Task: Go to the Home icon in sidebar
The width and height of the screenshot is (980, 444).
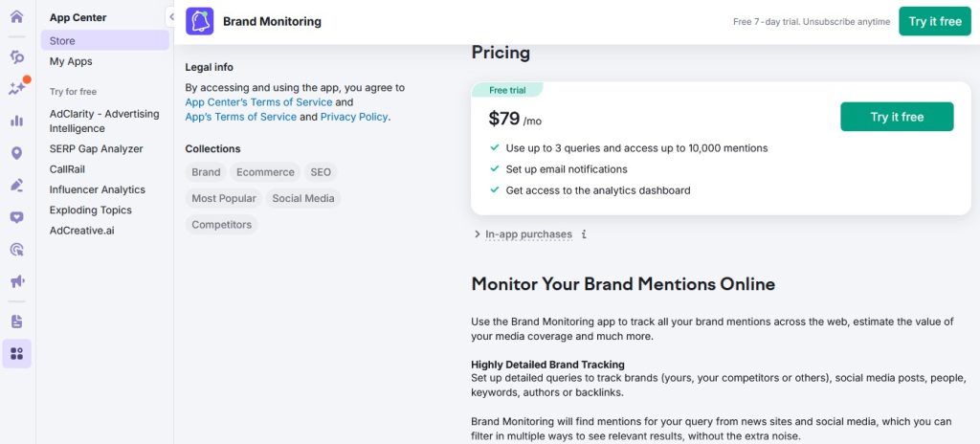Action: (17, 17)
